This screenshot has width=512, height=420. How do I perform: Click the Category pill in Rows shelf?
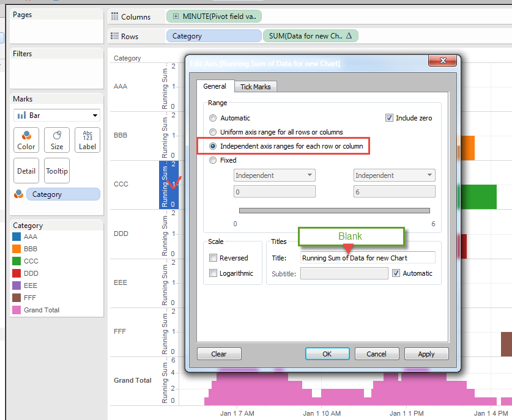point(214,36)
